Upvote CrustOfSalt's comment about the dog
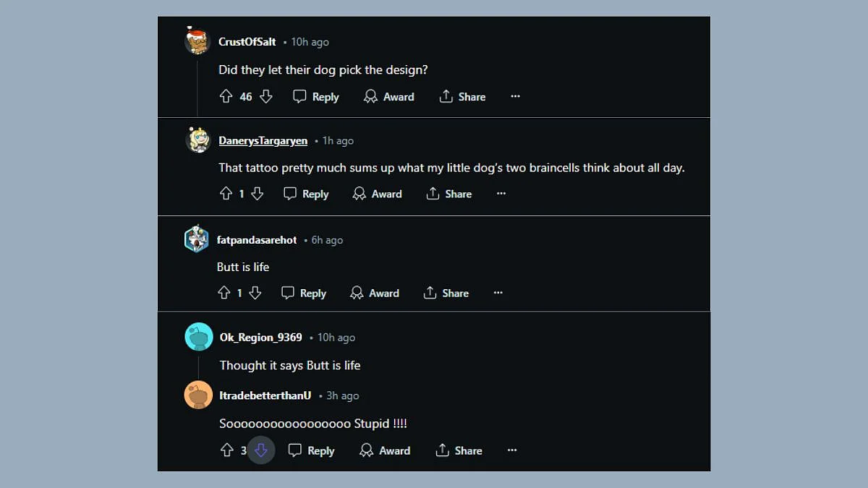The image size is (868, 488). click(x=226, y=96)
